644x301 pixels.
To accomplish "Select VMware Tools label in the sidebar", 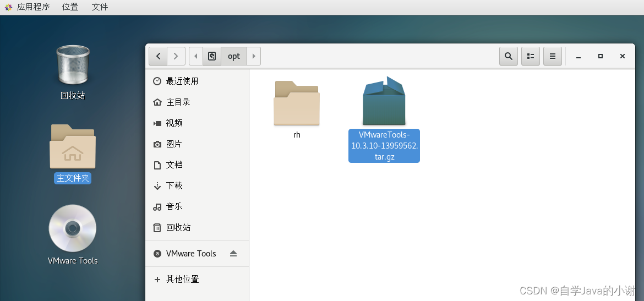I will click(x=191, y=254).
